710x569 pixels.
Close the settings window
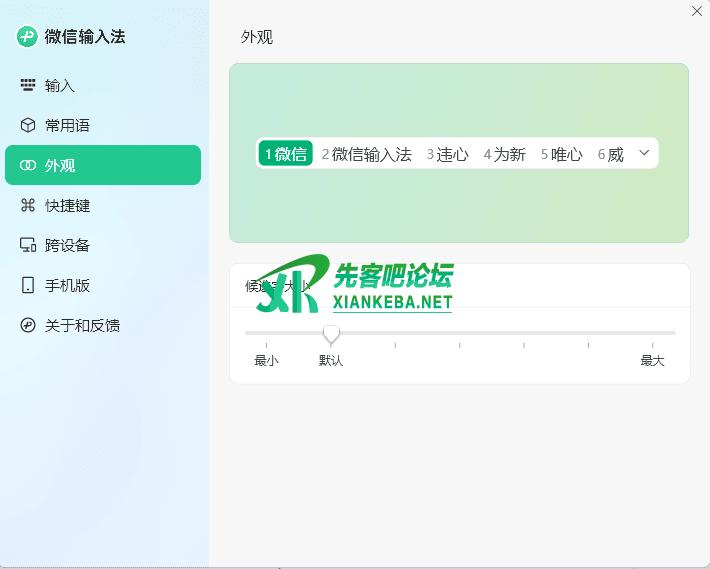696,11
